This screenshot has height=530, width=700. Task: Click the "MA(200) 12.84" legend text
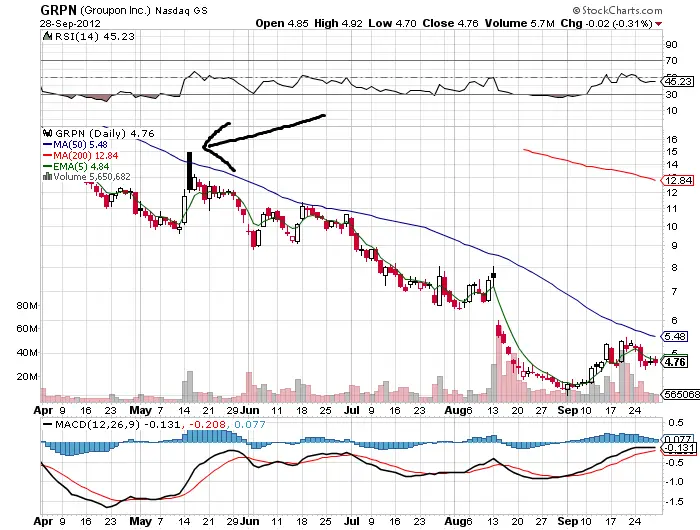(x=86, y=155)
